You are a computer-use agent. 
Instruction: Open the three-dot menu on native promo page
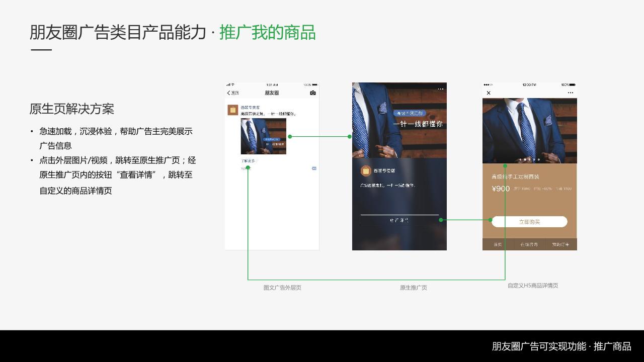tap(441, 89)
